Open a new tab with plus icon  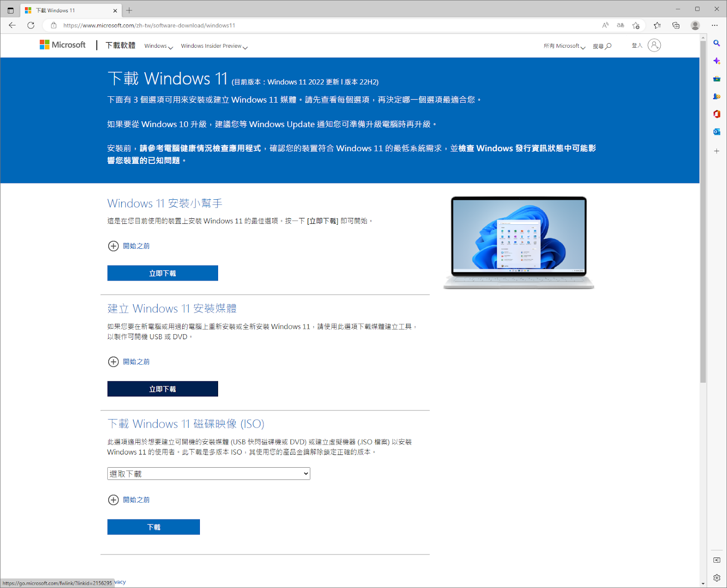(x=129, y=10)
